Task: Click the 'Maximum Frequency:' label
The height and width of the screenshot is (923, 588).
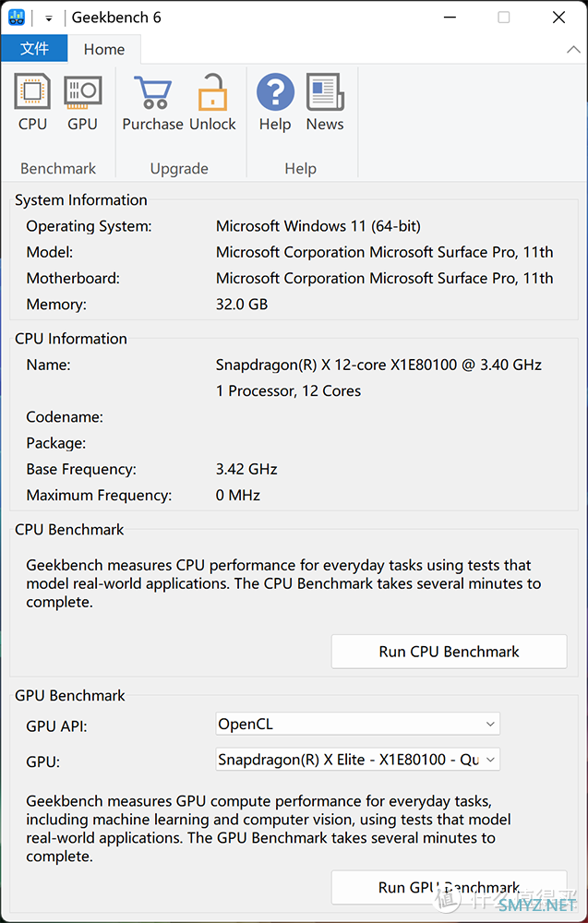Action: point(99,495)
